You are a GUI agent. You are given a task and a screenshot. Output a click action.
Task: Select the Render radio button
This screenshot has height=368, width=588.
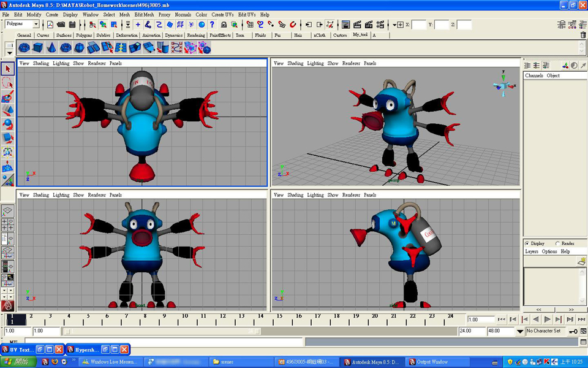pos(557,243)
